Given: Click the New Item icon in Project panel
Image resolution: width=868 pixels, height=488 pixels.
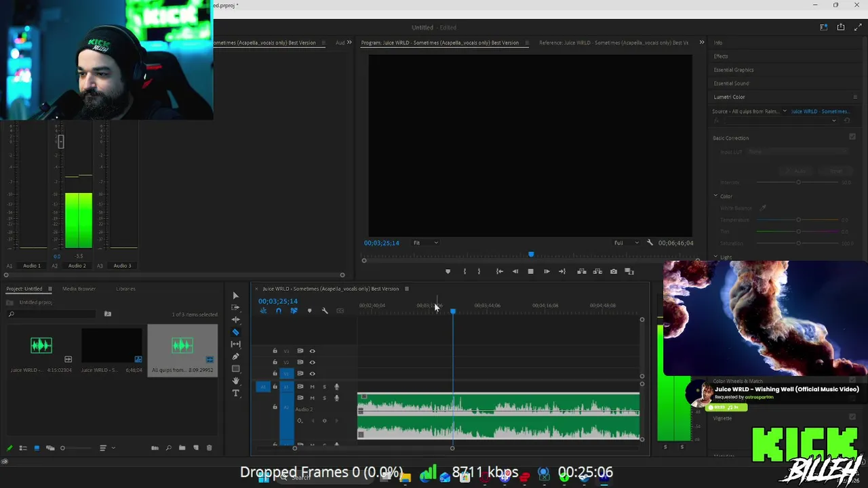Looking at the screenshot, I should pyautogui.click(x=196, y=448).
